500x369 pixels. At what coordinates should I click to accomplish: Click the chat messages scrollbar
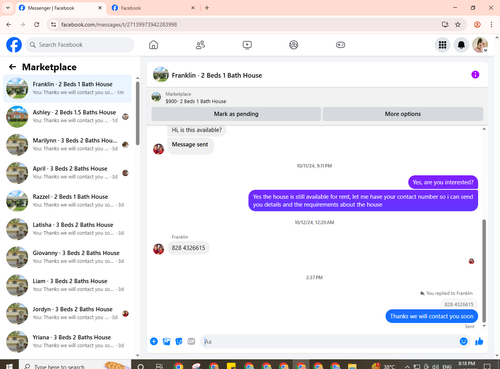484,271
